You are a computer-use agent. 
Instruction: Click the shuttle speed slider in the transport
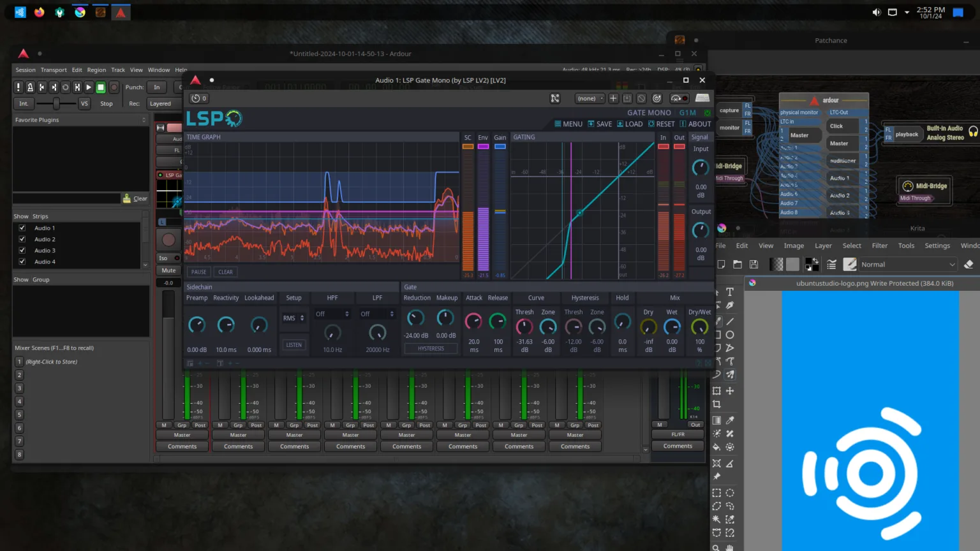point(56,103)
